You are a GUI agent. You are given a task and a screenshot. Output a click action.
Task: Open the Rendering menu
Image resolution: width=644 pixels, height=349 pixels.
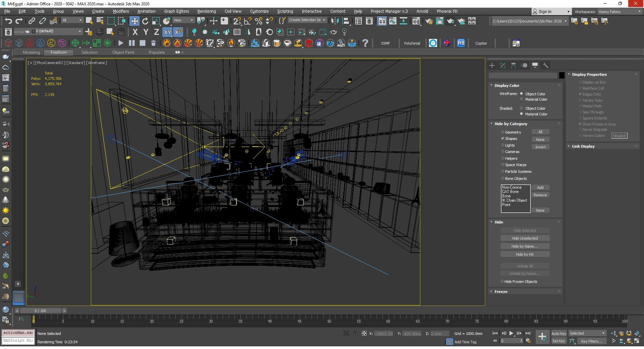tap(206, 11)
